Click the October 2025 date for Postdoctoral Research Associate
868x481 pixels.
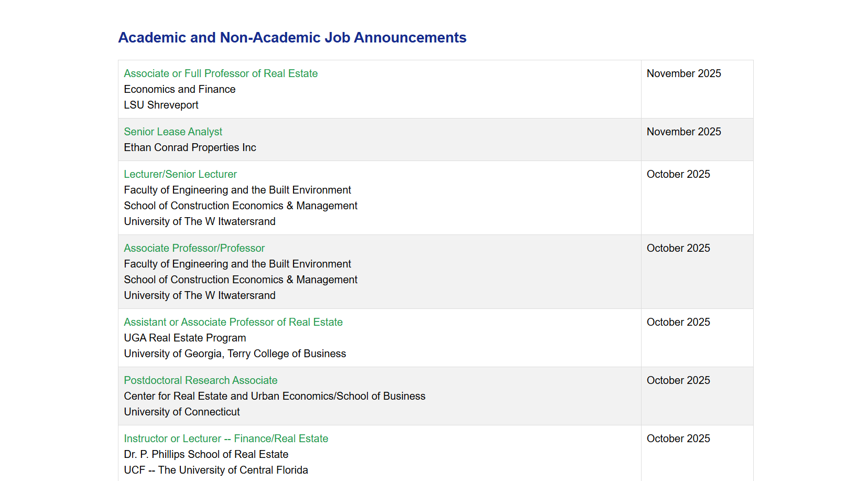tap(678, 380)
